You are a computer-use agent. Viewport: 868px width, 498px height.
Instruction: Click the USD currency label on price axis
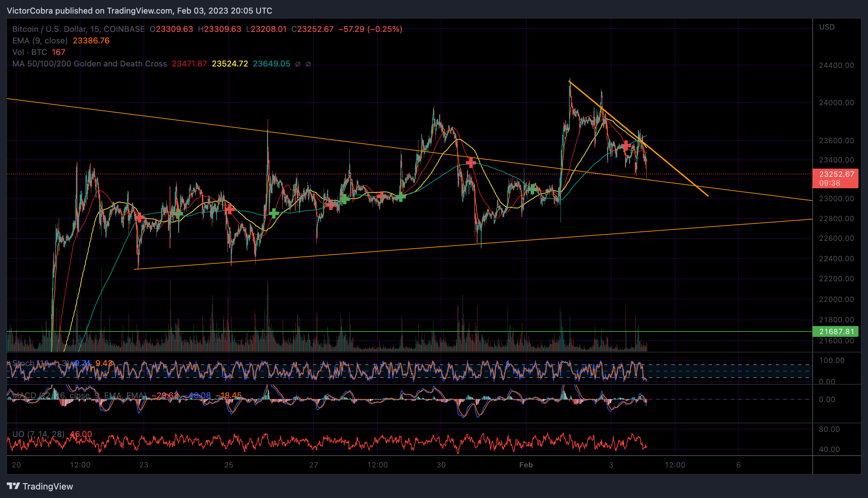(827, 27)
